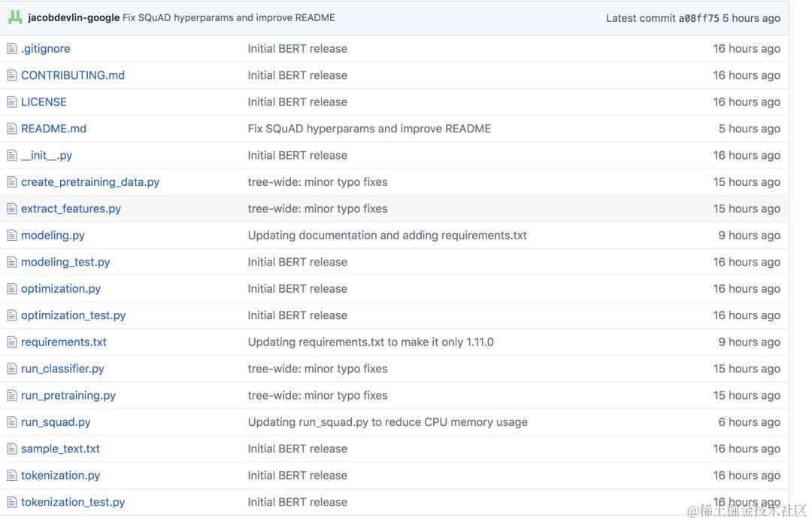Open tokenization.py
The width and height of the screenshot is (812, 523).
[61, 476]
